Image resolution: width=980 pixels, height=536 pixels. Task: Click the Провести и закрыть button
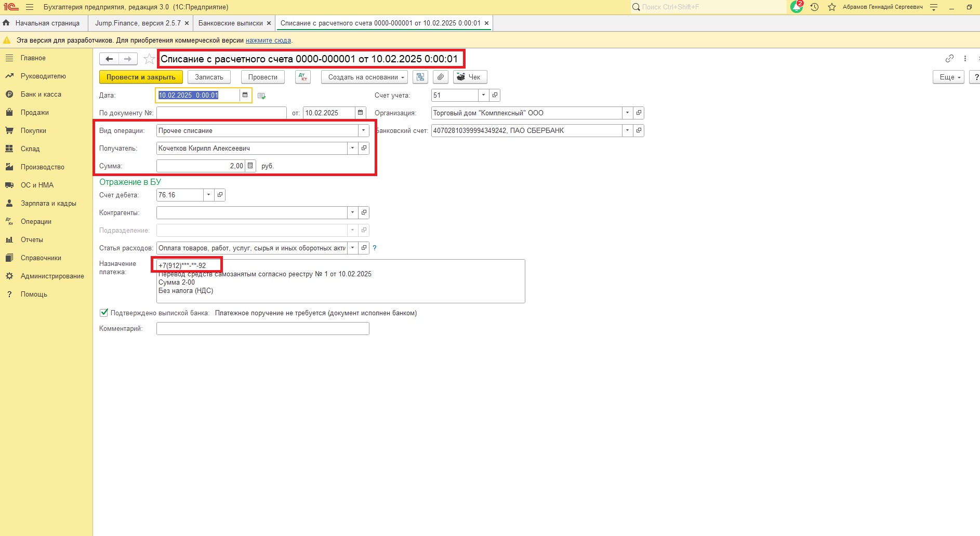(141, 77)
